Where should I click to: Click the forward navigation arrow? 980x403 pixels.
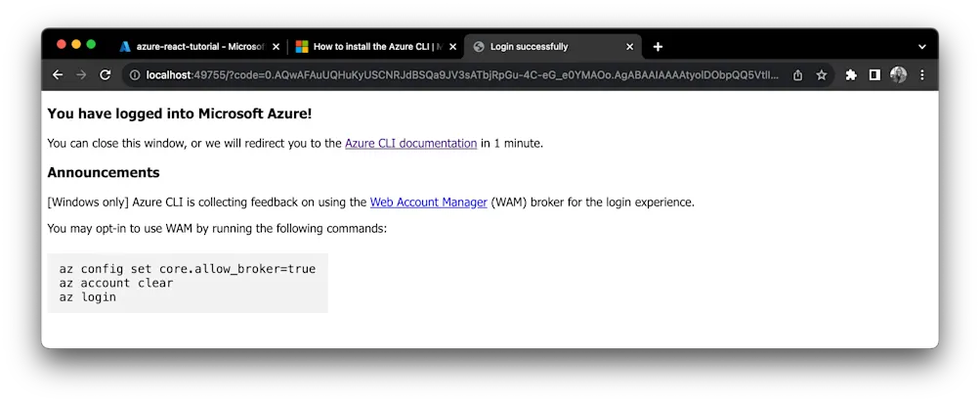pos(81,75)
